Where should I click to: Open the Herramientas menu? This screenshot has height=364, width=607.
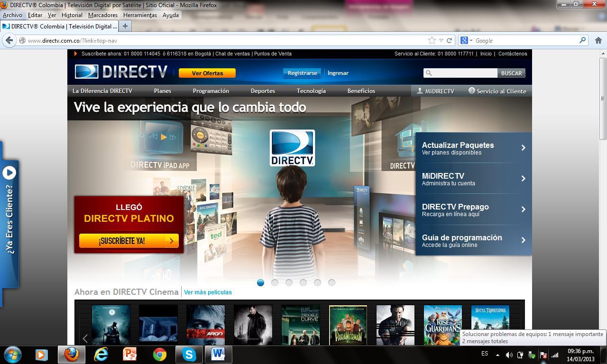click(140, 15)
